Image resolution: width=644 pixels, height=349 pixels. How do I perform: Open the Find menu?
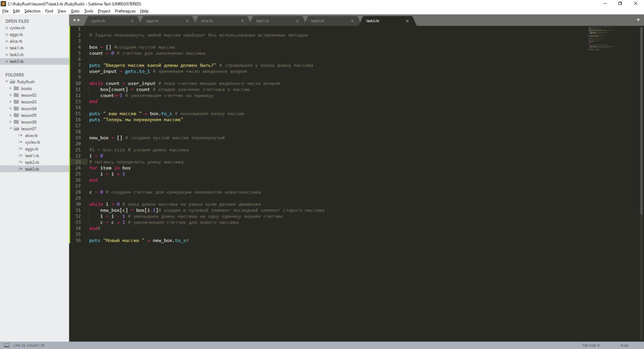[x=49, y=11]
